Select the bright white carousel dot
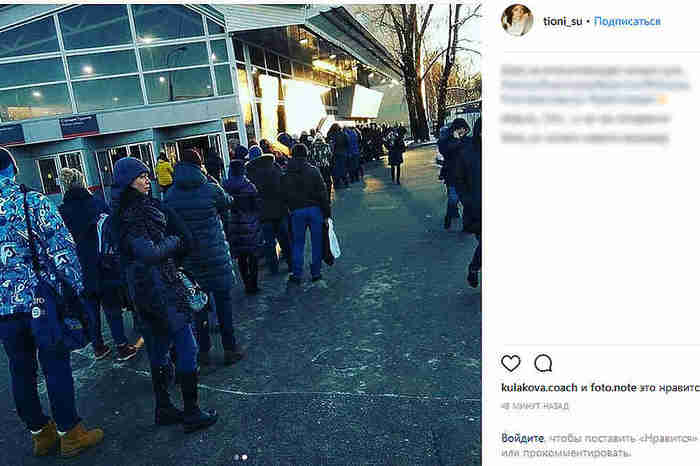Screen dimensions: 700x466 tap(244, 457)
